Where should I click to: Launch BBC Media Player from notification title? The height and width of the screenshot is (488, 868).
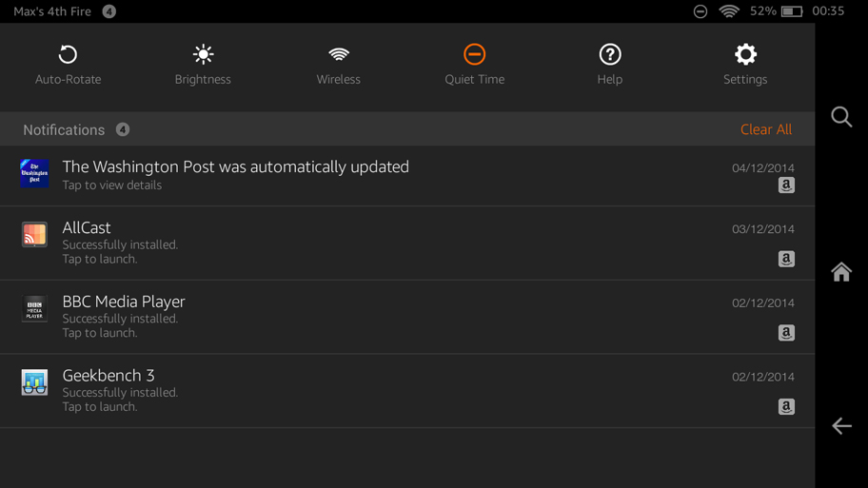(x=124, y=302)
